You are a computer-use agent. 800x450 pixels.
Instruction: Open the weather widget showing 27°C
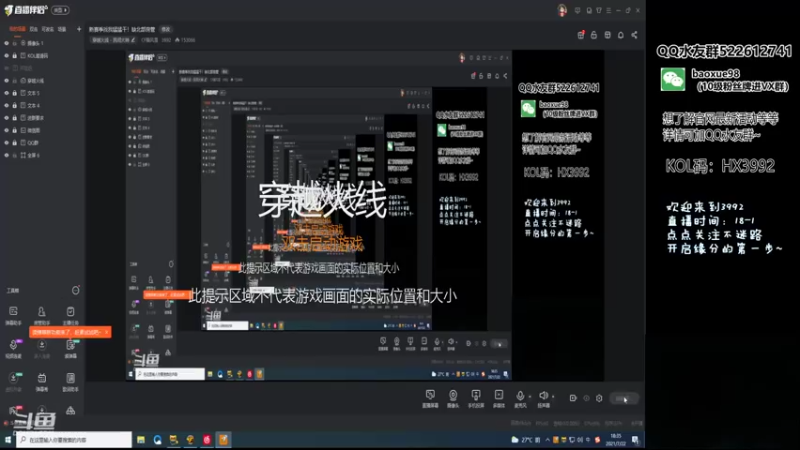(526, 439)
